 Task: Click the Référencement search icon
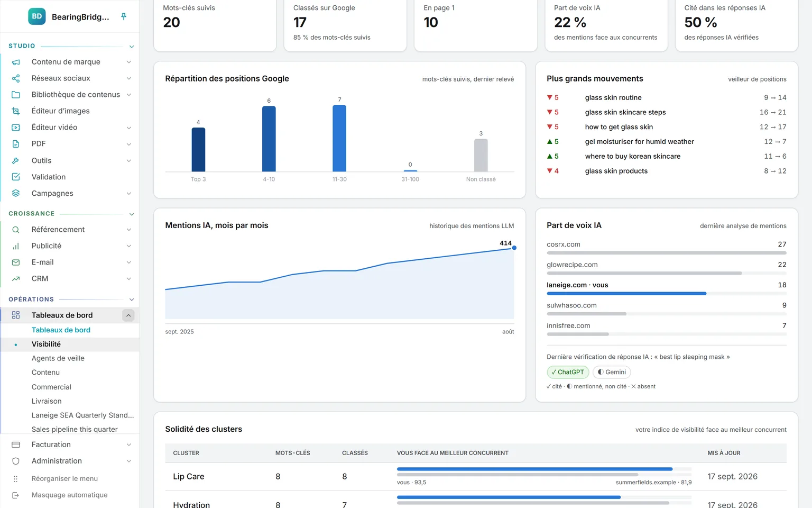coord(16,230)
